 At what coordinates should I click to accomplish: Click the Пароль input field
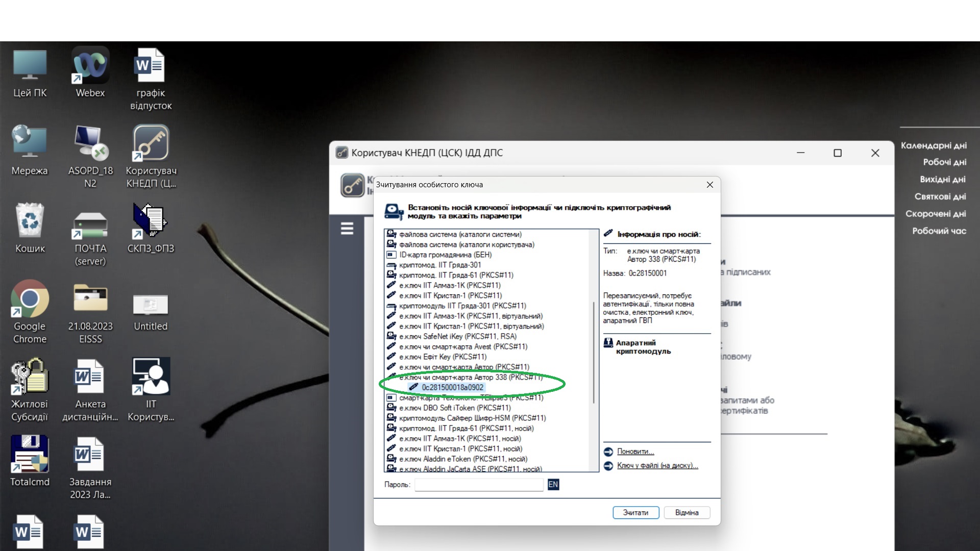(x=479, y=485)
